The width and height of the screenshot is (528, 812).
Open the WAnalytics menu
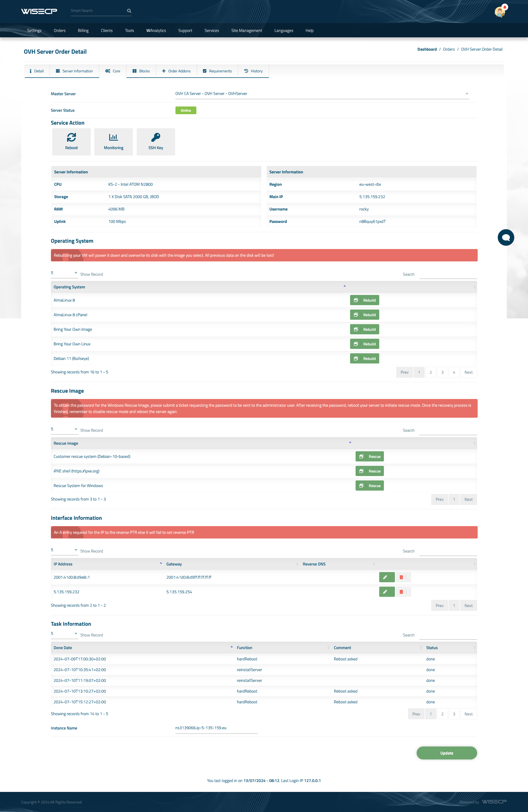tap(156, 30)
